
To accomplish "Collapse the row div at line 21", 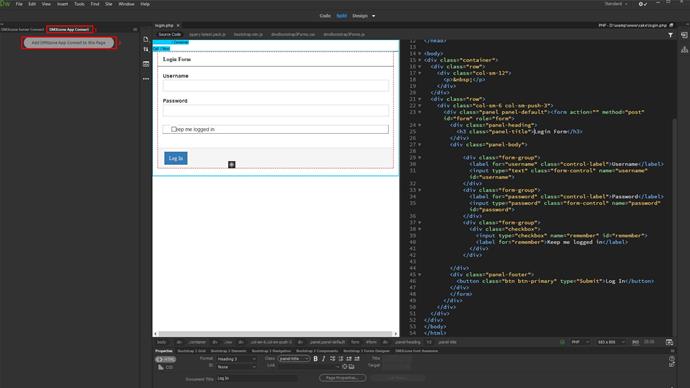I will tap(419, 99).
